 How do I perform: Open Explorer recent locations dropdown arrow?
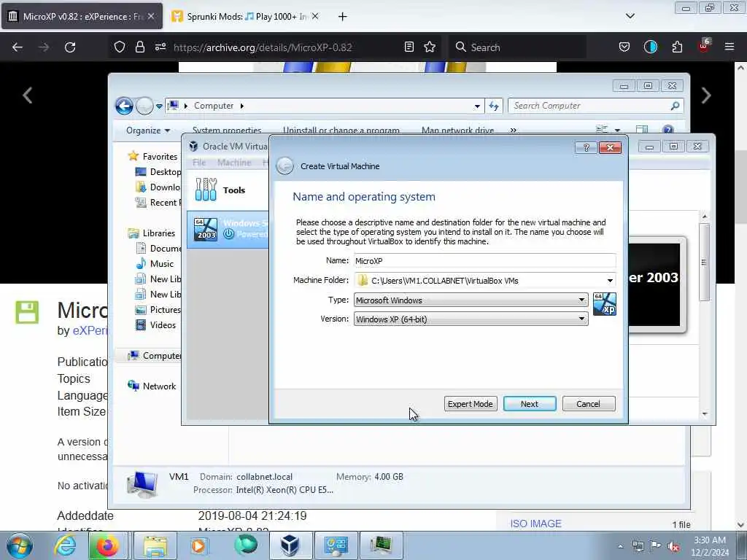159,106
